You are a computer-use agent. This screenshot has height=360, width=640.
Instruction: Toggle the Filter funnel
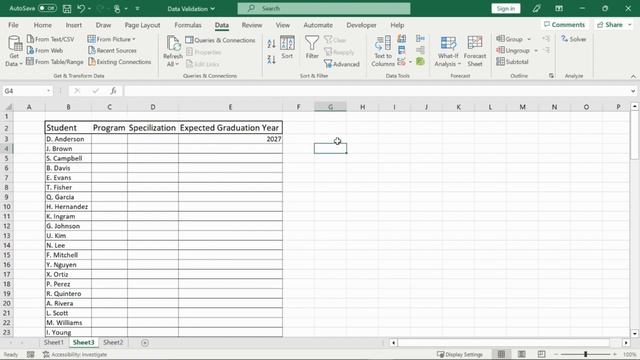tap(312, 48)
